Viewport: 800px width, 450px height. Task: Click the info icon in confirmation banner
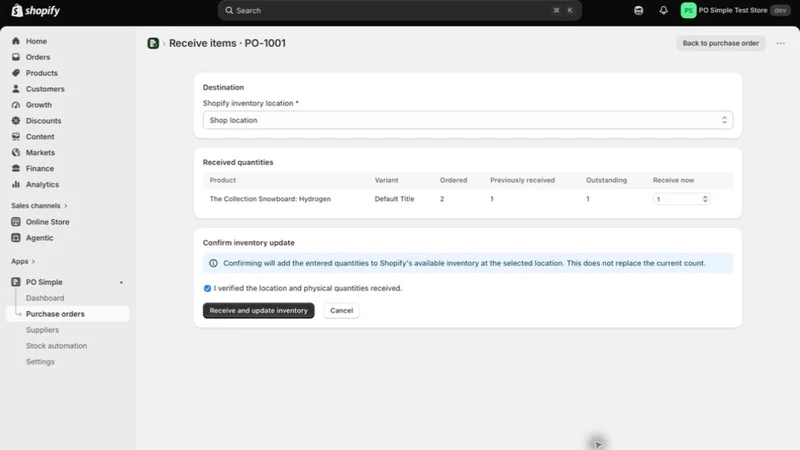pos(213,263)
